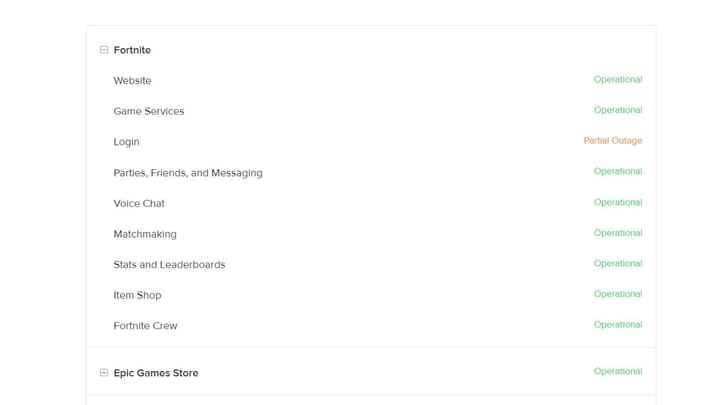This screenshot has width=720, height=405.
Task: Click Login's Partial Outage status
Action: pyautogui.click(x=613, y=141)
